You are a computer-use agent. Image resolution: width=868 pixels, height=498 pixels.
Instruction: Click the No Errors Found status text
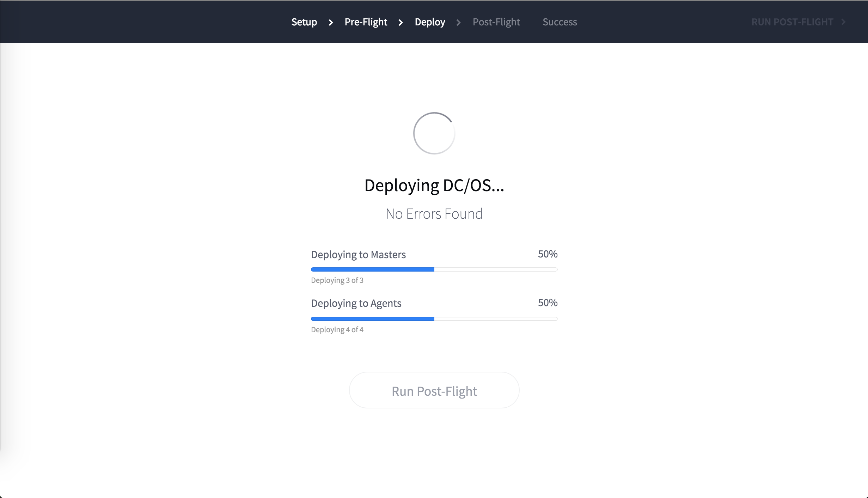point(434,214)
